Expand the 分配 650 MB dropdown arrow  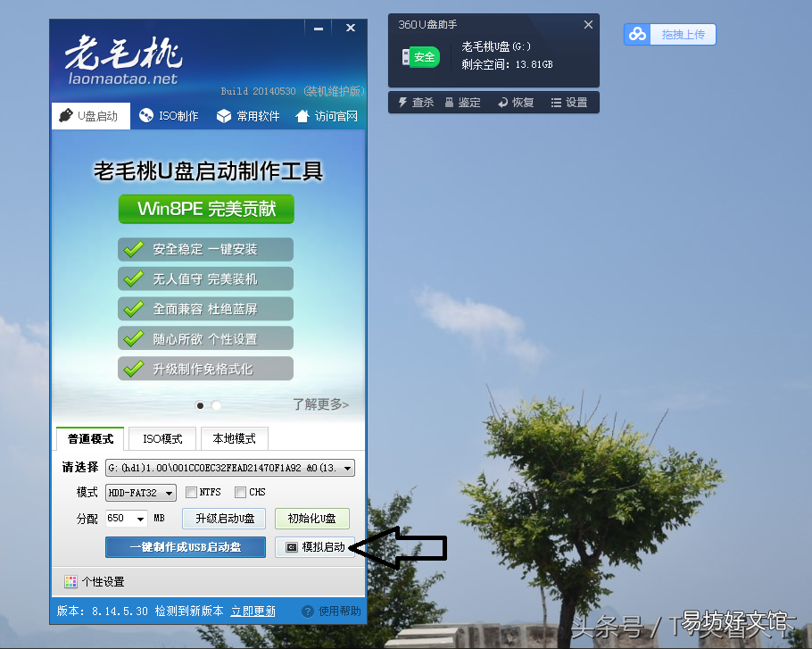(x=140, y=519)
